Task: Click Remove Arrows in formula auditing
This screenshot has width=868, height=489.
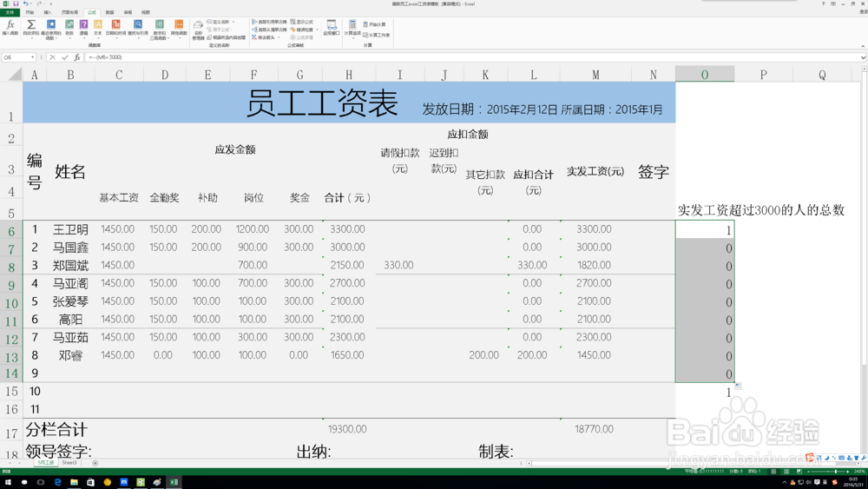Action: click(x=265, y=37)
